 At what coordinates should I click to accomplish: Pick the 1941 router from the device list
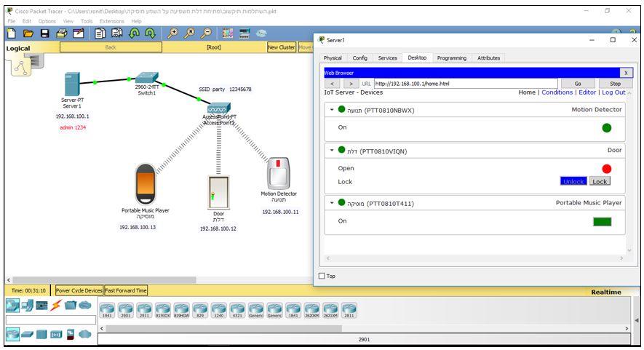[107, 311]
